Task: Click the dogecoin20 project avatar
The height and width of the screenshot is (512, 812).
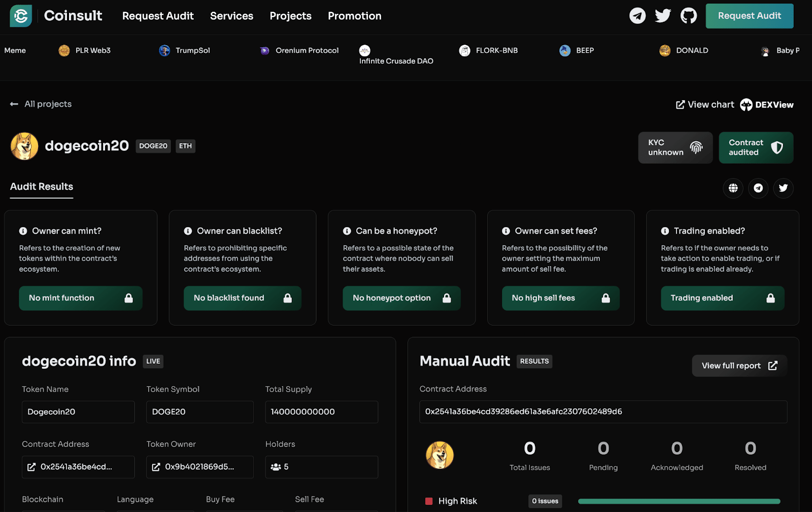Action: point(24,146)
